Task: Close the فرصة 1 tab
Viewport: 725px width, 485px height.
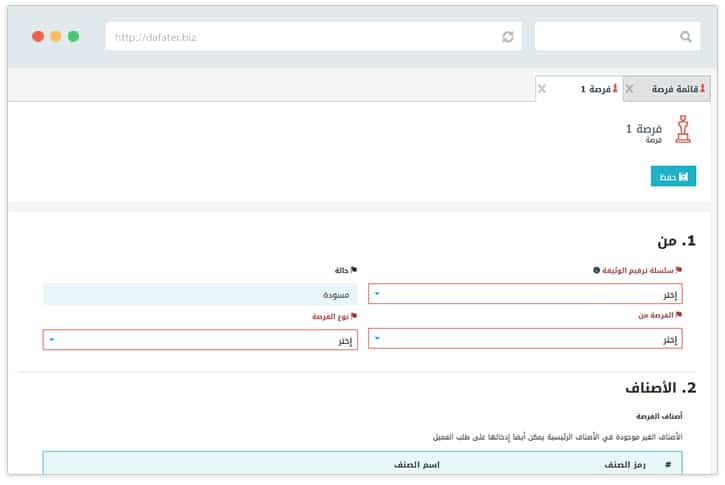Action: click(x=542, y=89)
